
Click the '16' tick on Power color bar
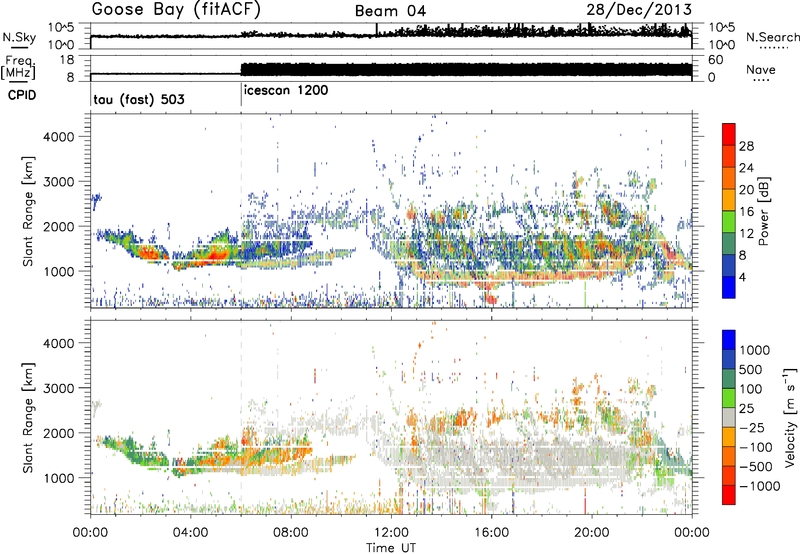point(746,212)
